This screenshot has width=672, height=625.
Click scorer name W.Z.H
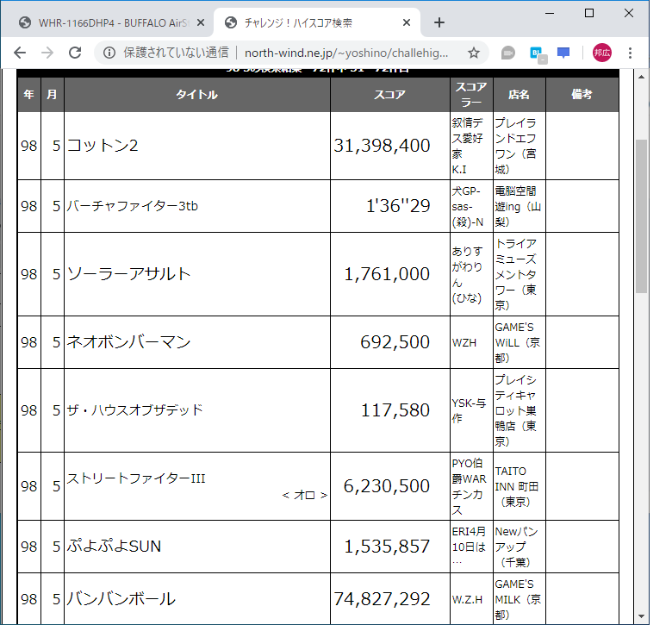[467, 599]
